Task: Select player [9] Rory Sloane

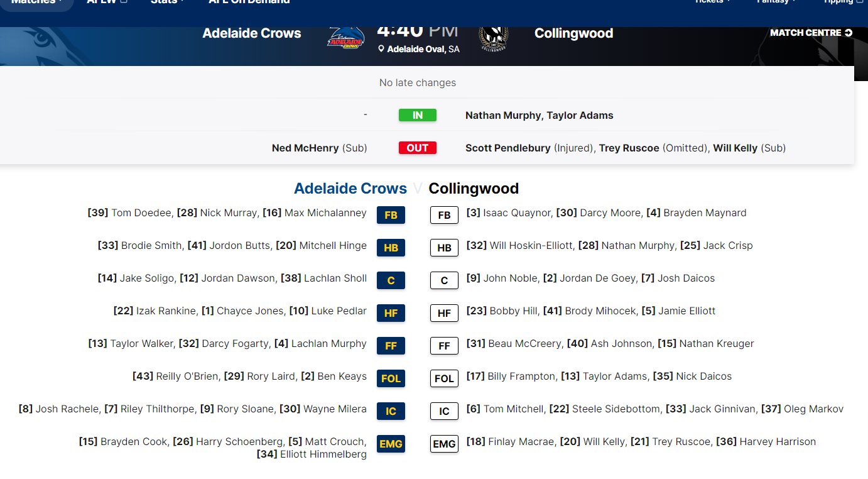Action: tap(237, 409)
